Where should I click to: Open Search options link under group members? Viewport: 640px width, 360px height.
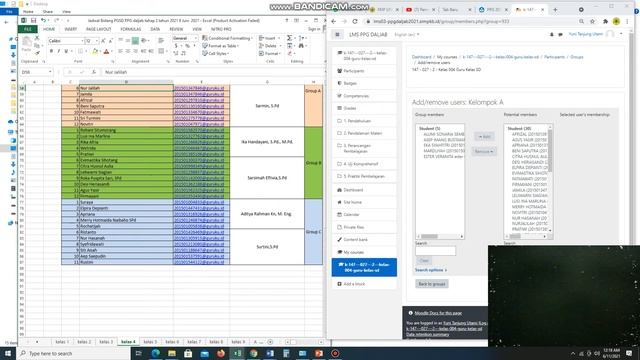(x=431, y=270)
